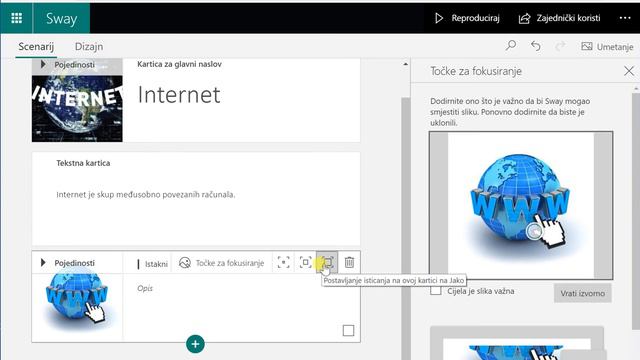
Task: Set focus point on WWW globe image
Action: point(520,205)
